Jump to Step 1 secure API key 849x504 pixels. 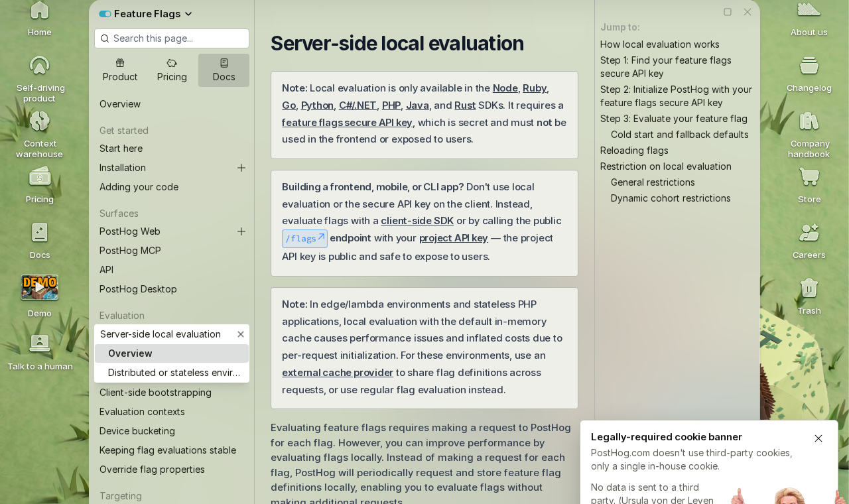666,67
